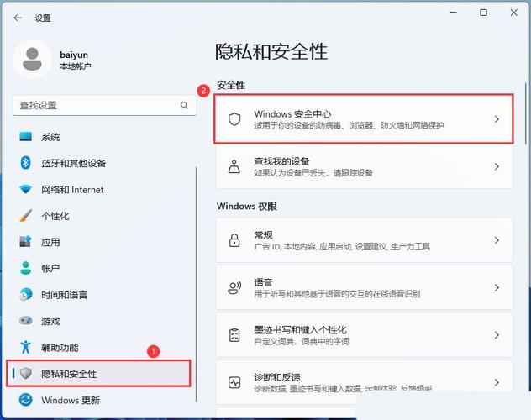Click the sidebar vertical scrollbar
This screenshot has height=420, width=531.
(x=197, y=284)
